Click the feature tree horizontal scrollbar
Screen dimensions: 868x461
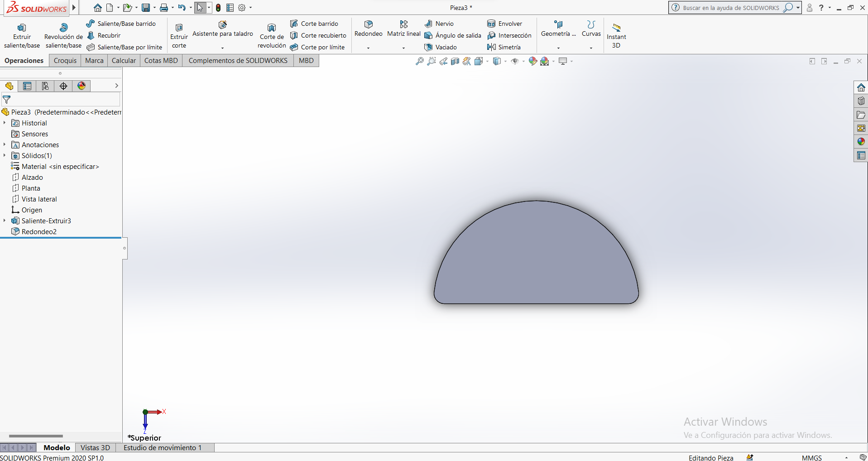tap(36, 436)
